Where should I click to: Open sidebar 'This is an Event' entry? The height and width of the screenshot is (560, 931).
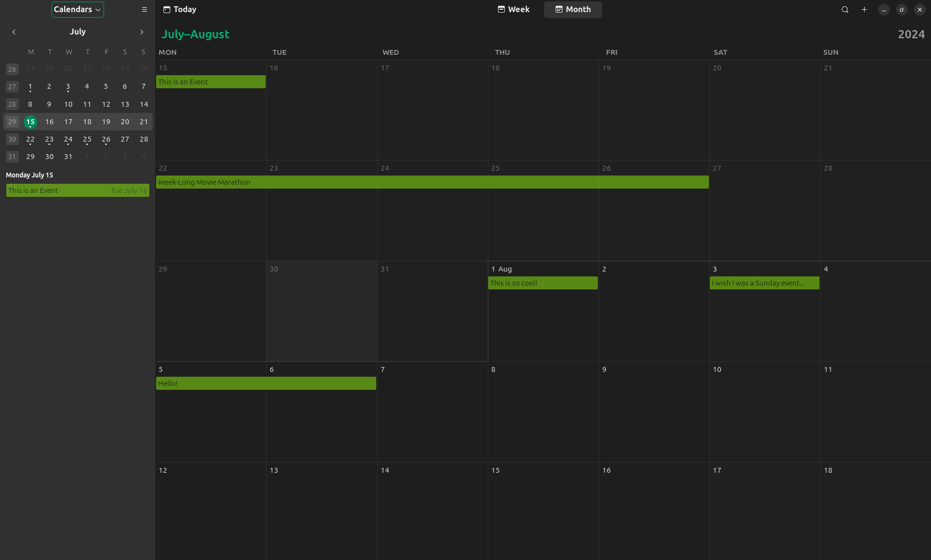coord(78,191)
